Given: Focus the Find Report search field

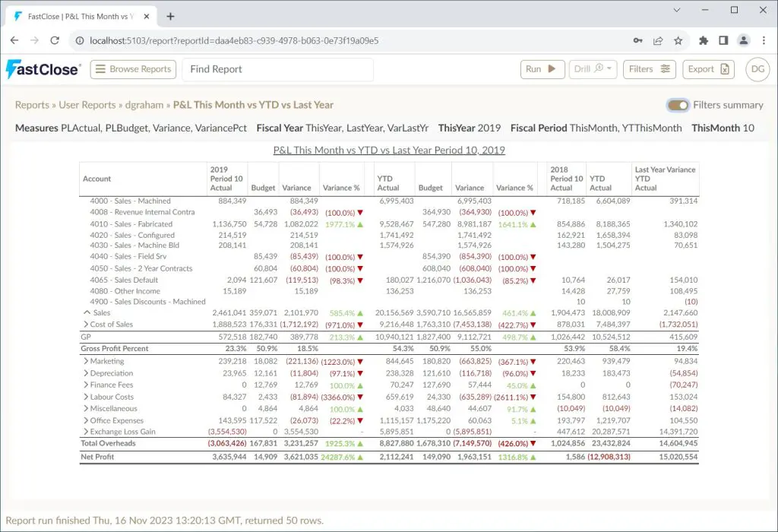Looking at the screenshot, I should [x=277, y=69].
